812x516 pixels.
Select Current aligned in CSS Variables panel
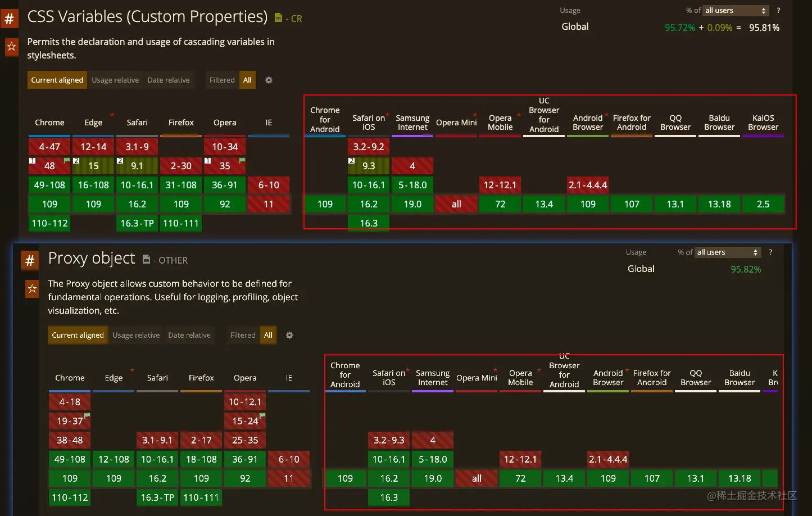coord(57,80)
